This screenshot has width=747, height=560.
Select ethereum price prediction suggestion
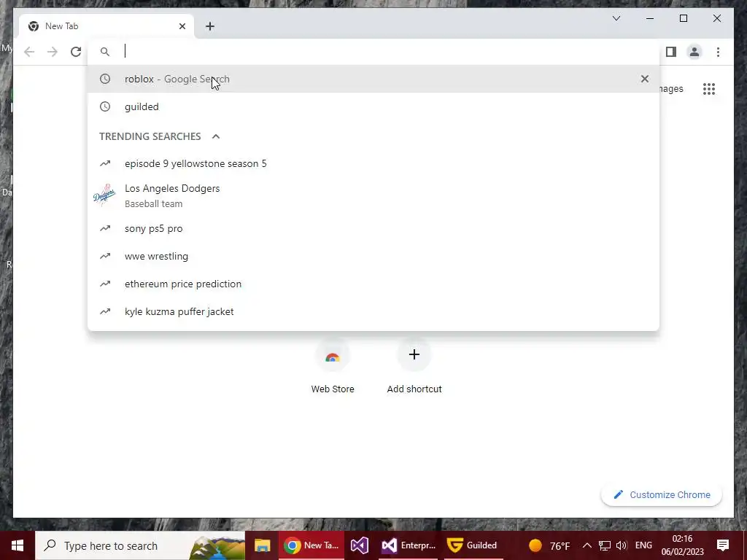pos(373,284)
